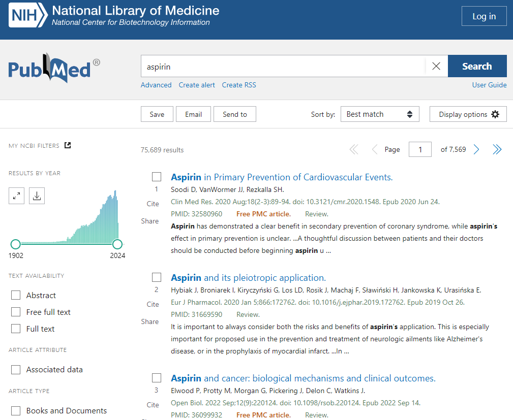513x420 pixels.
Task: Click the NIH logo
Action: [x=28, y=15]
